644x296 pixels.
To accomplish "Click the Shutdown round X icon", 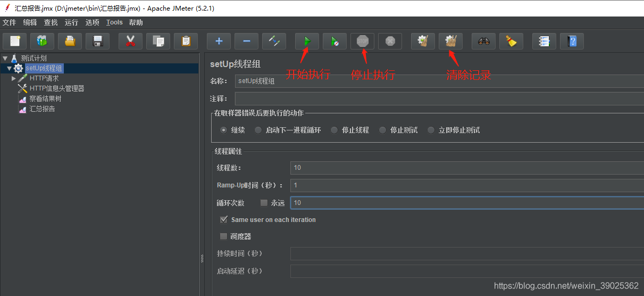I will point(390,41).
